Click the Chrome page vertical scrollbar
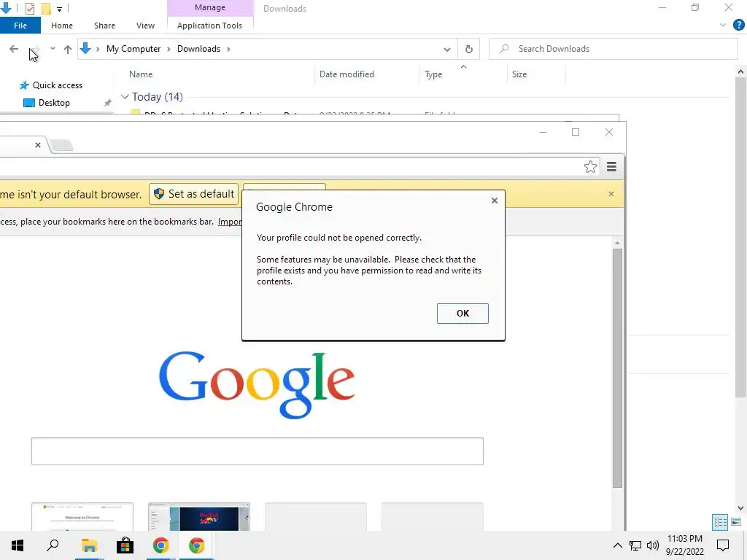 point(617,367)
